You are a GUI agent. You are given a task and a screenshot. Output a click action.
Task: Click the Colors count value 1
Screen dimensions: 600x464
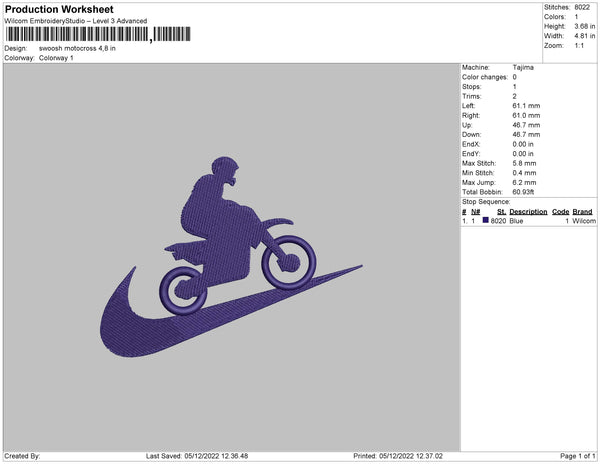click(x=576, y=17)
